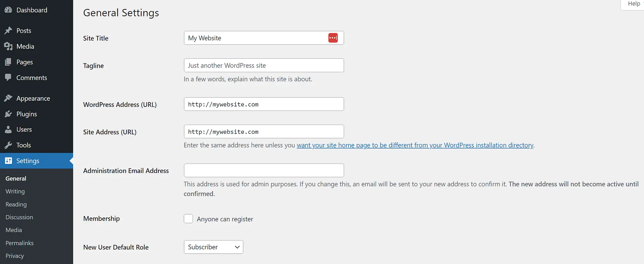
Task: Expand New User Default Role dropdown
Action: click(213, 247)
